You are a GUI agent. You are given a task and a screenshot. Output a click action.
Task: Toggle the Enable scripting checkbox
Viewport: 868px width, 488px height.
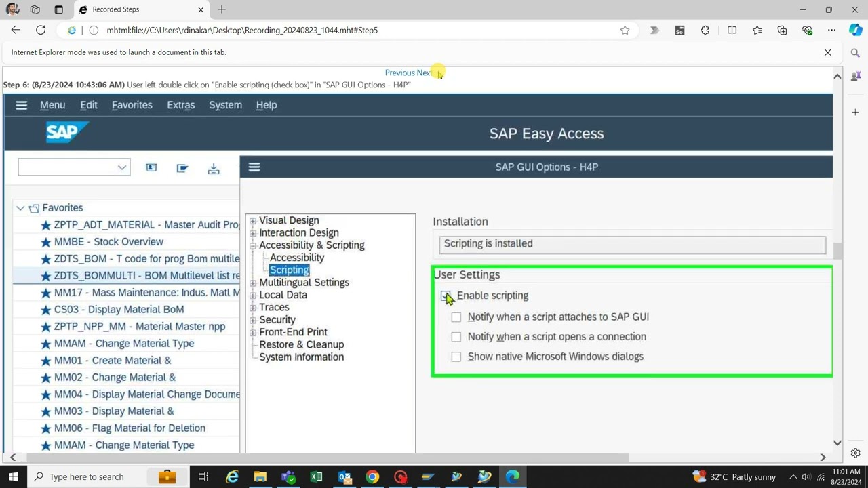click(x=446, y=296)
